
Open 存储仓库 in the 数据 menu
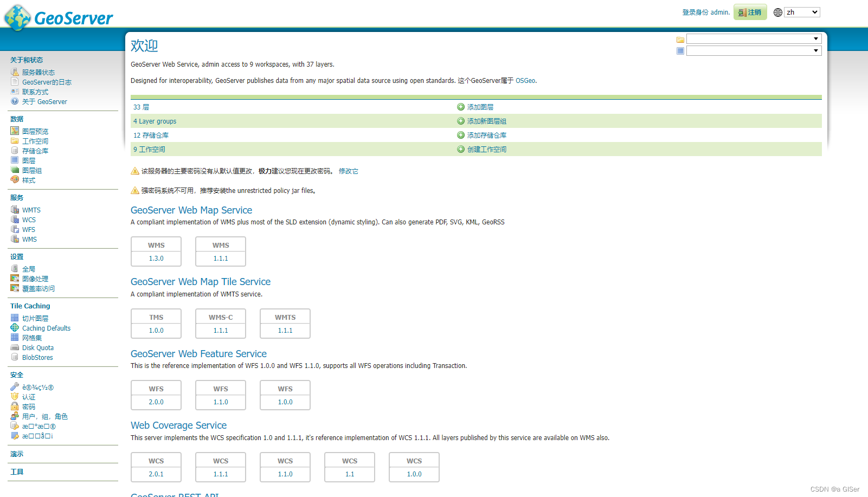coord(35,151)
